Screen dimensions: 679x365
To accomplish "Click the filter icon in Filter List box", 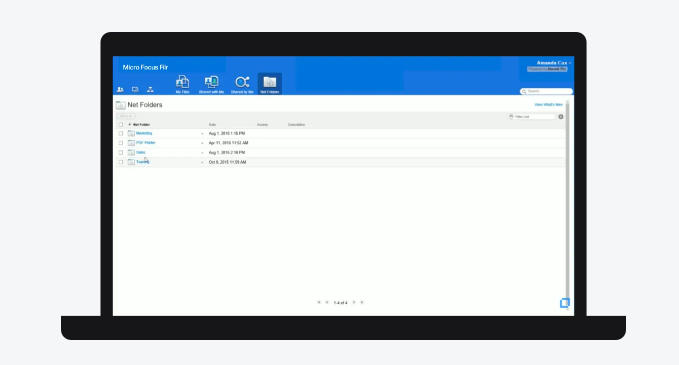I will 511,116.
